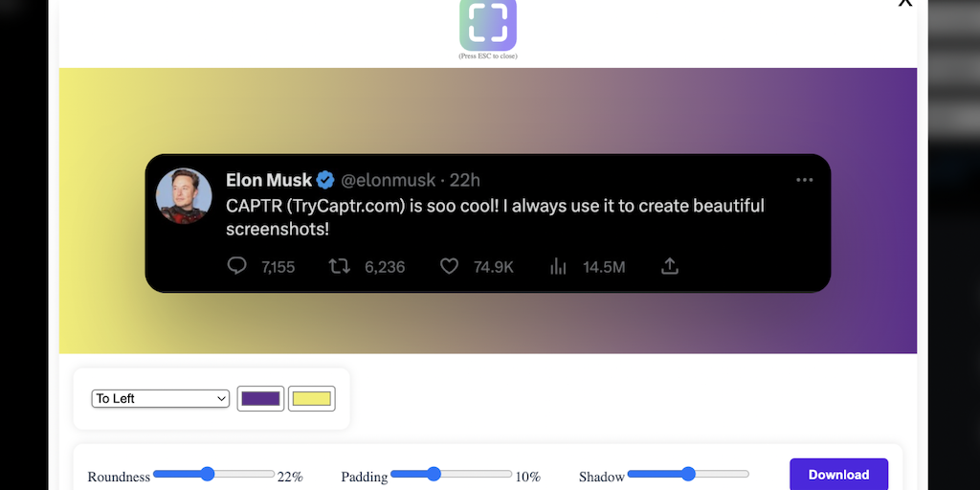Adjust the Roundness slider
The width and height of the screenshot is (980, 490).
pos(208,474)
